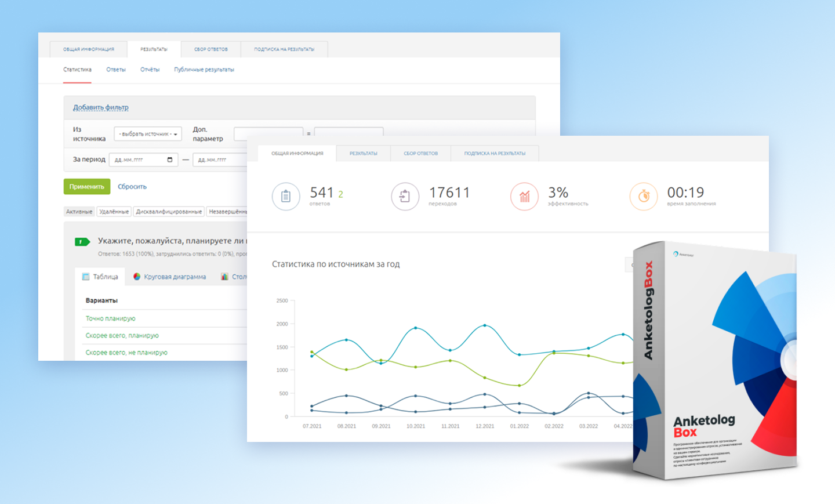Click the 'Доп. параметр' value field after equals
Viewport: 835px width, 504px height.
(x=348, y=132)
